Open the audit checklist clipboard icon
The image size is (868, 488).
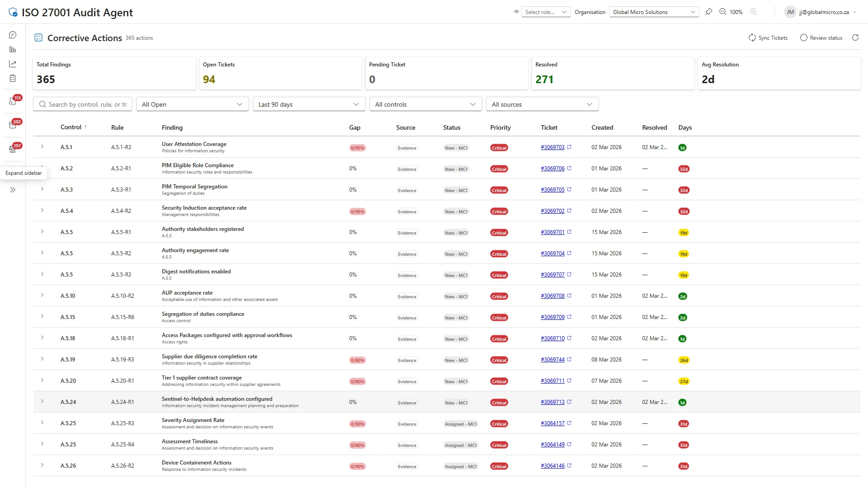12,78
